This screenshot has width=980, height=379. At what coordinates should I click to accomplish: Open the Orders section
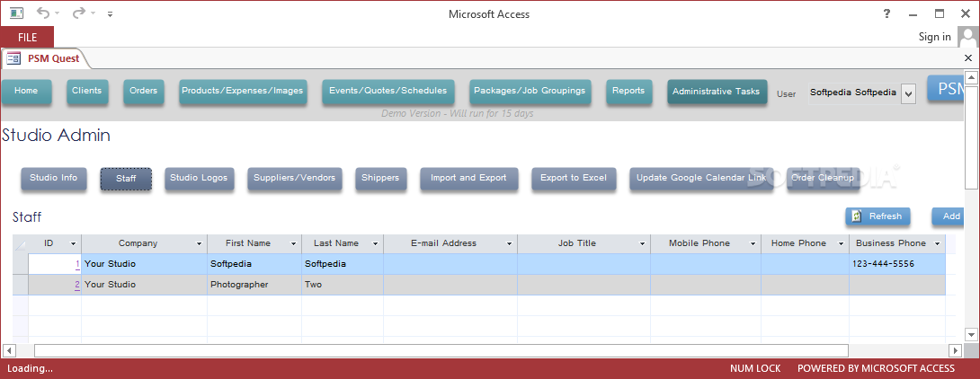143,91
